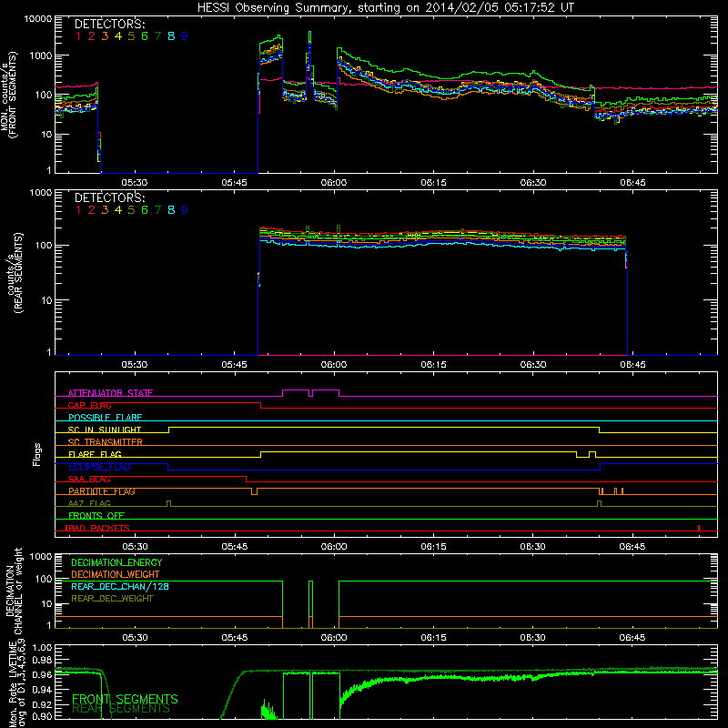Click the Flags vertical axis title
The height and width of the screenshot is (728, 728).
point(37,454)
